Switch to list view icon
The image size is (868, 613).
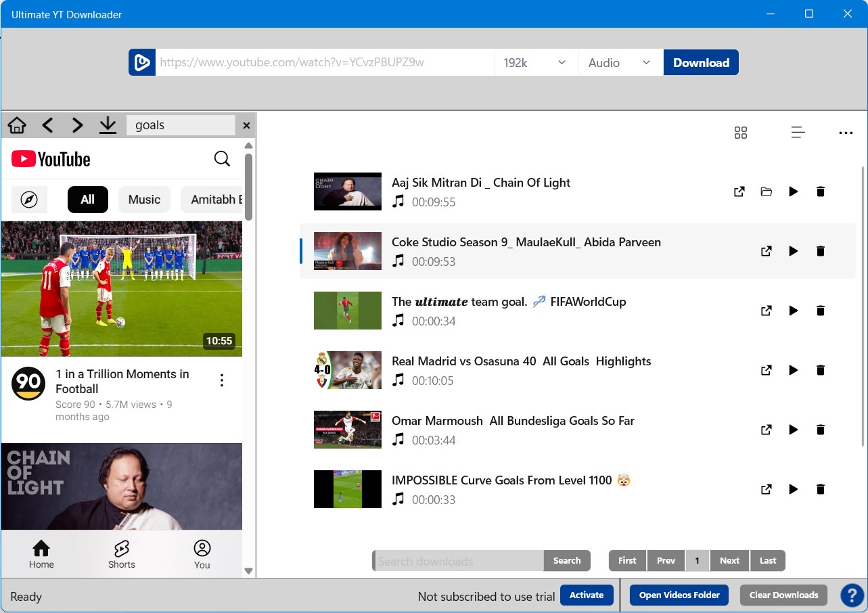pyautogui.click(x=798, y=133)
